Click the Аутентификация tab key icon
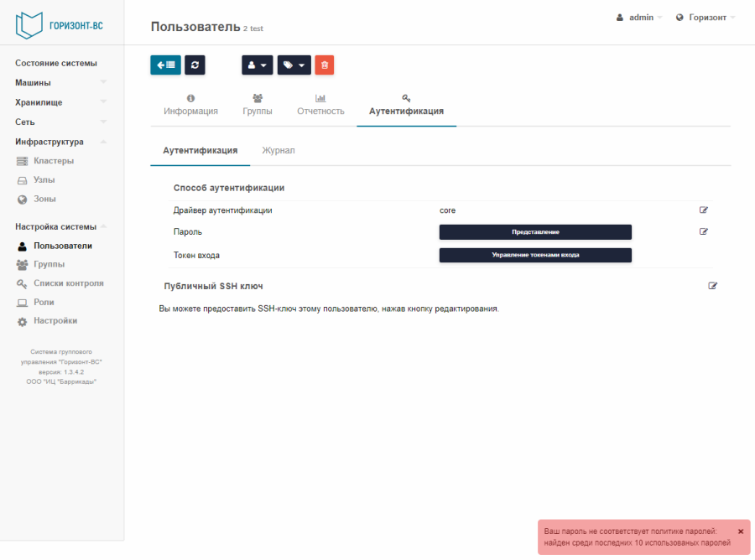 point(406,98)
